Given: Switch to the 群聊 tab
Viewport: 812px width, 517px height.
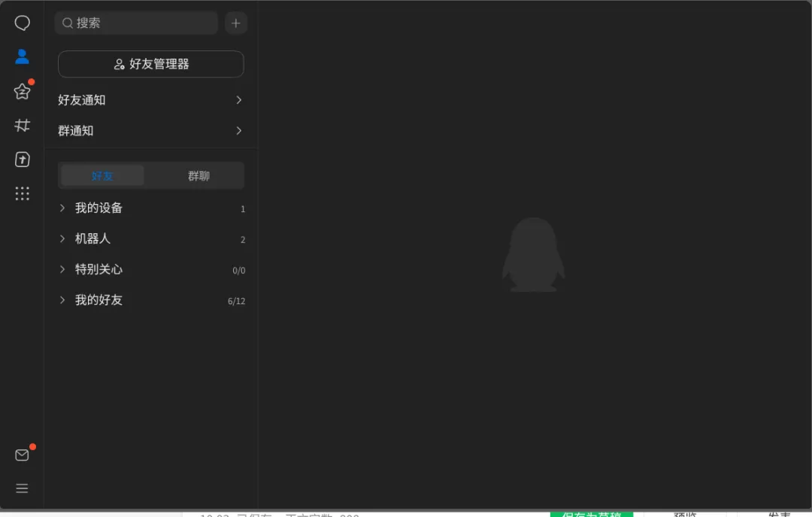Looking at the screenshot, I should (198, 175).
